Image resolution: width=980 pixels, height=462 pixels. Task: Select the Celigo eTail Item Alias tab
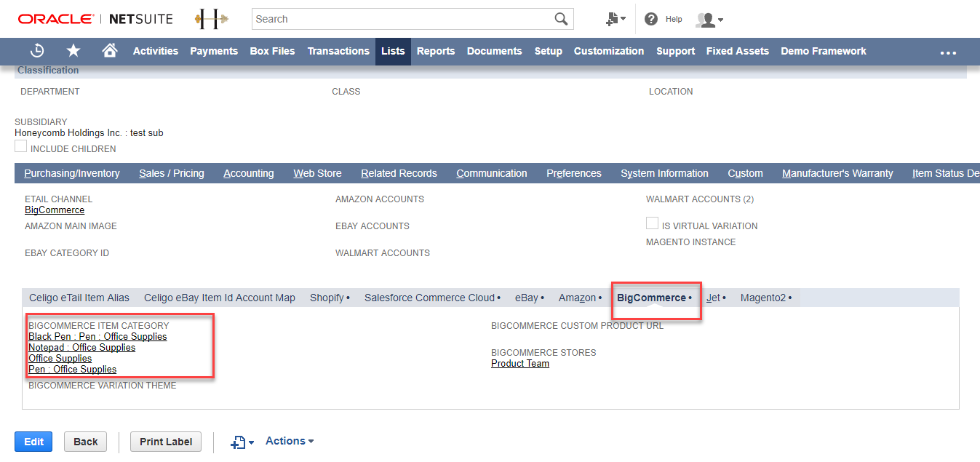point(79,298)
